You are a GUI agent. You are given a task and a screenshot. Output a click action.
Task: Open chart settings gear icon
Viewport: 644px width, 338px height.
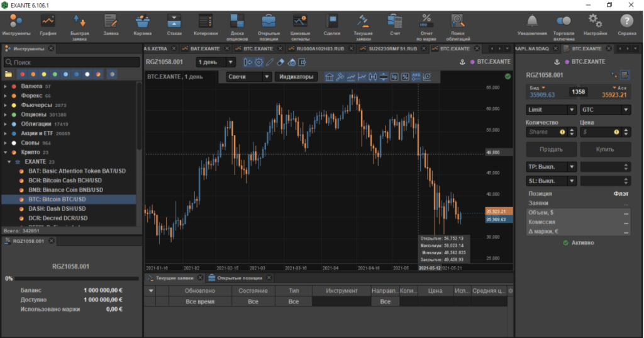click(258, 62)
